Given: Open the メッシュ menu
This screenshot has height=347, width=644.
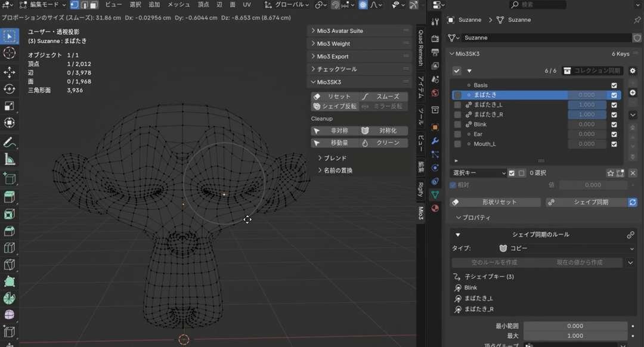Looking at the screenshot, I should (x=179, y=5).
